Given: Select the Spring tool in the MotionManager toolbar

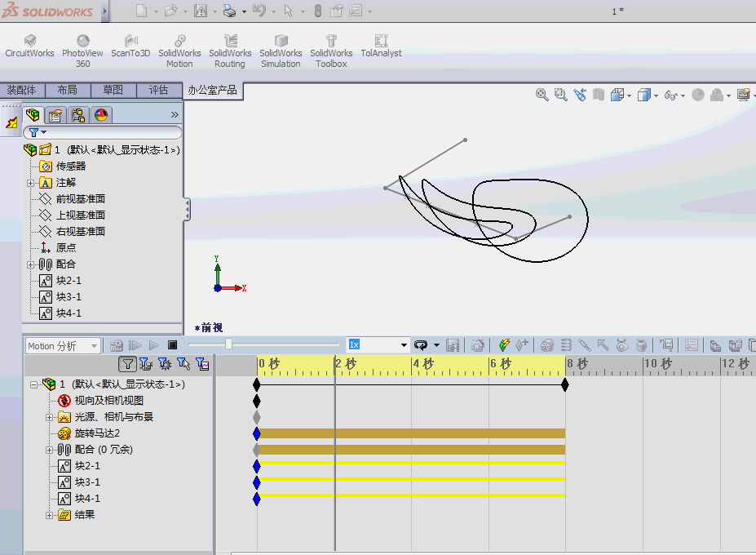Looking at the screenshot, I should 566,344.
